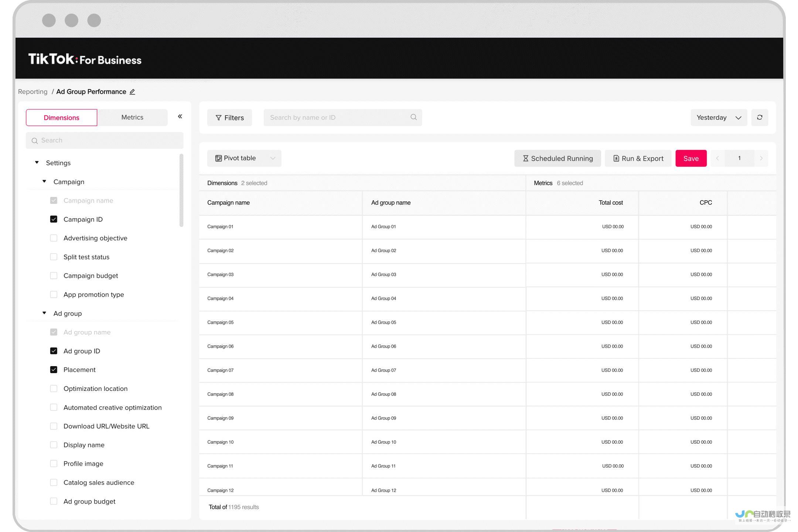Check the Optimization location checkbox
This screenshot has height=532, width=798.
point(54,389)
